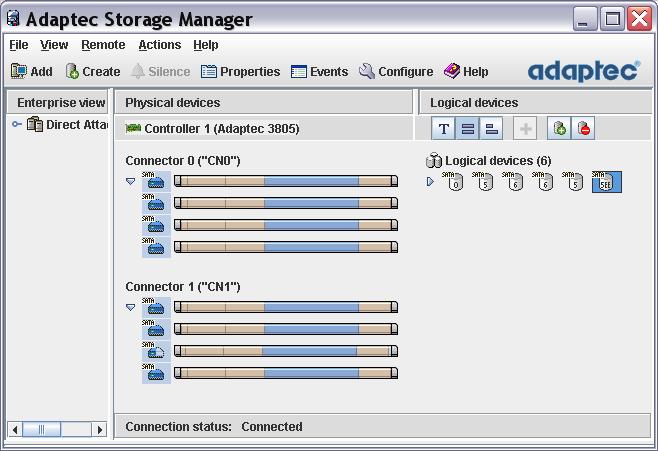Click the Connector 1 third drive capacity bar
658x451 pixels.
[286, 351]
